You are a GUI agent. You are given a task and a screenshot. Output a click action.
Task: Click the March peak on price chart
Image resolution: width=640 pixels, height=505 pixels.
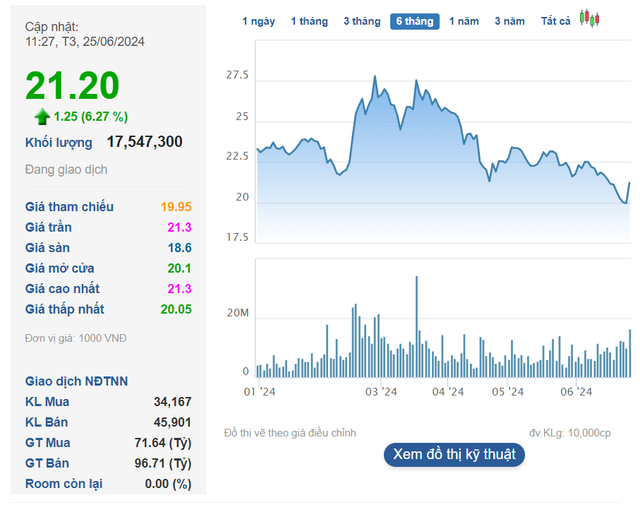click(x=374, y=77)
